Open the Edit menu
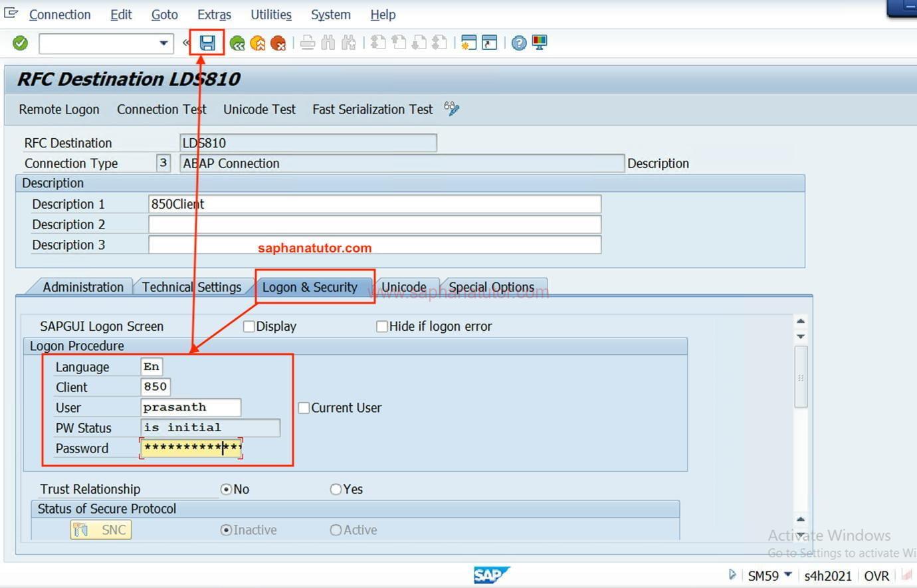Screen dimensions: 917x588 121,14
